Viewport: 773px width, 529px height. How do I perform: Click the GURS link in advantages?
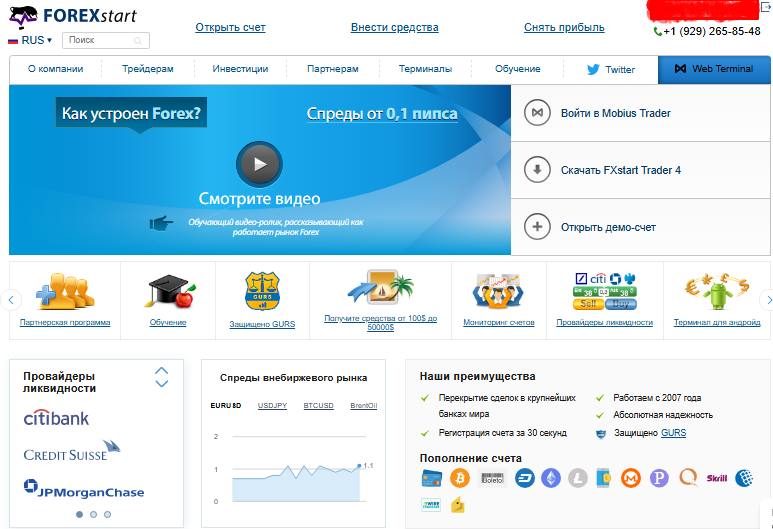coord(673,433)
